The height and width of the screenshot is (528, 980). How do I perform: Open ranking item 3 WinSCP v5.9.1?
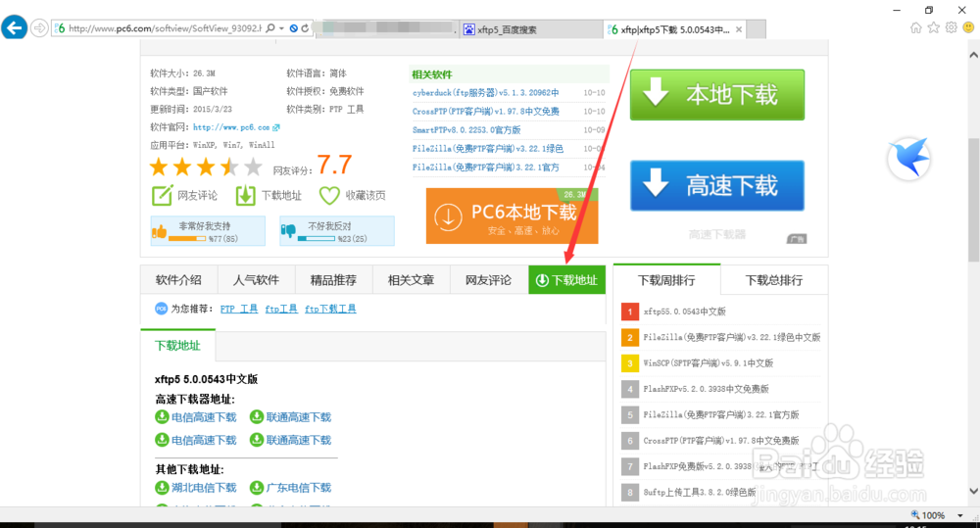coord(709,363)
